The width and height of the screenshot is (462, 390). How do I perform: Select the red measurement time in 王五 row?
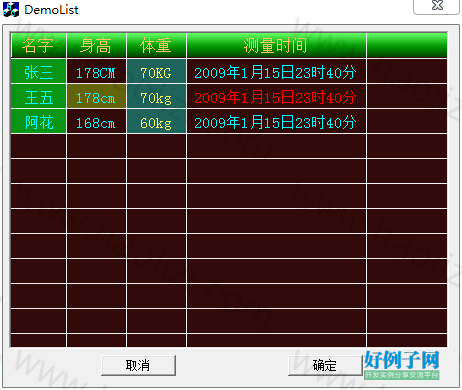click(276, 96)
